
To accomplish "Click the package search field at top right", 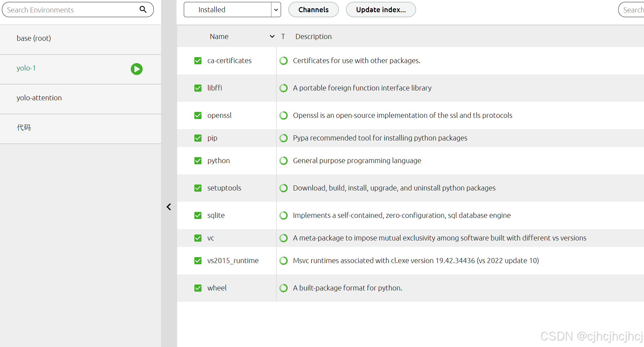I will coord(631,10).
